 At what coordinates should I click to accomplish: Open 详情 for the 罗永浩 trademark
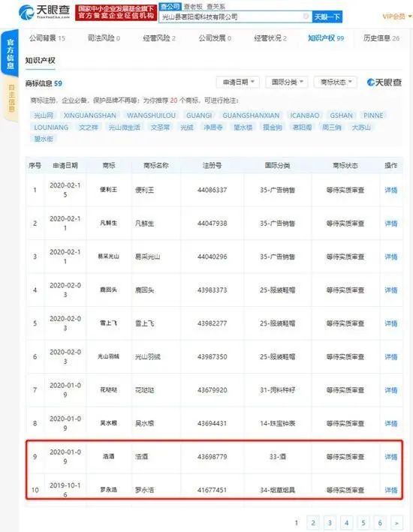(x=391, y=490)
